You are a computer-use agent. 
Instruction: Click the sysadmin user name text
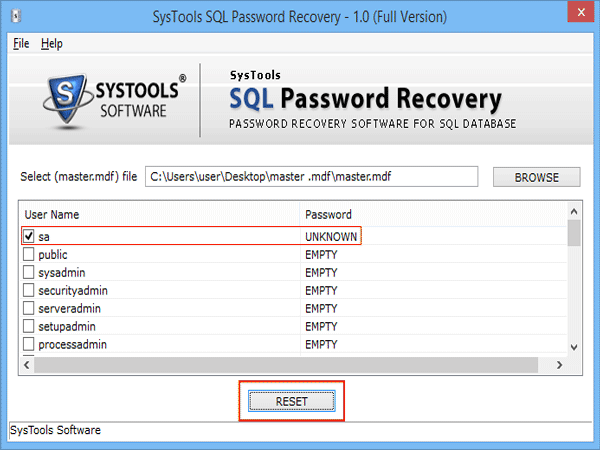[62, 273]
